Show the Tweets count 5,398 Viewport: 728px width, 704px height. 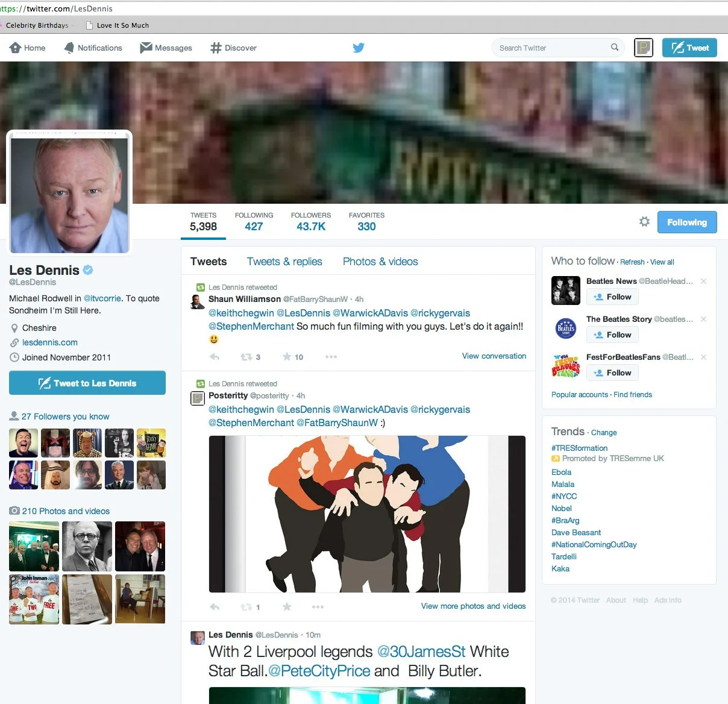[203, 222]
